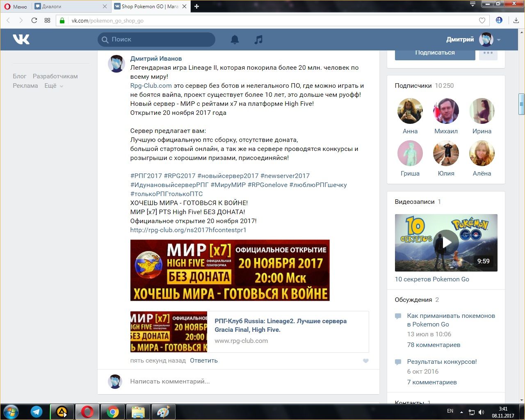Open Дмитрий Иванов profile name link
The height and width of the screenshot is (420, 525).
(x=156, y=59)
